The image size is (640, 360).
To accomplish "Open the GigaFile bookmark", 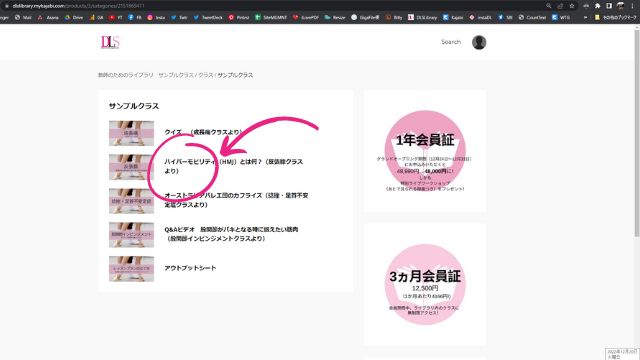I will (365, 18).
